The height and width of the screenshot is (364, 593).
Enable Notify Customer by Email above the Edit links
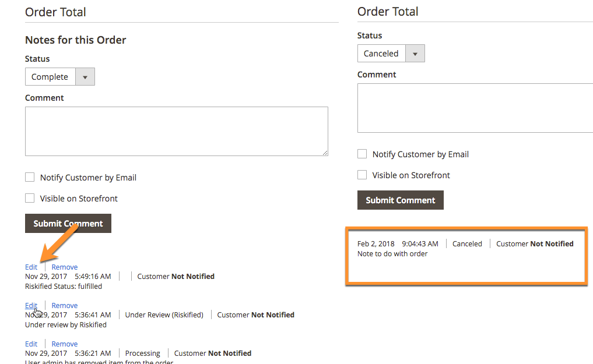point(30,178)
